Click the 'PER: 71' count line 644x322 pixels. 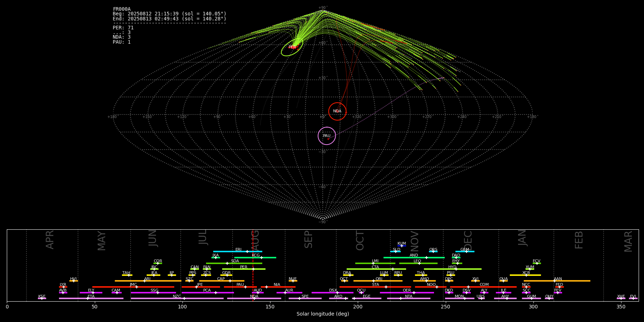point(123,28)
